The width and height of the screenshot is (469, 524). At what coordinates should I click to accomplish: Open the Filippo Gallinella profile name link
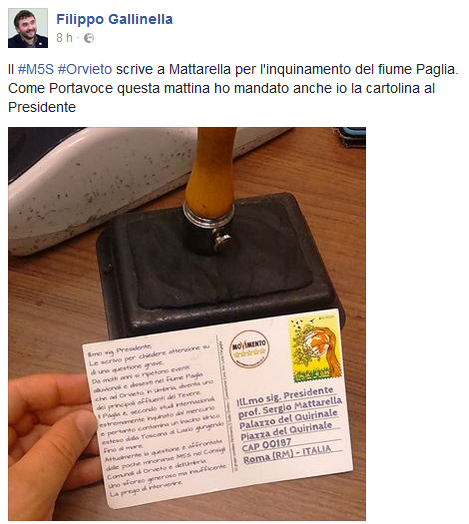[x=114, y=19]
